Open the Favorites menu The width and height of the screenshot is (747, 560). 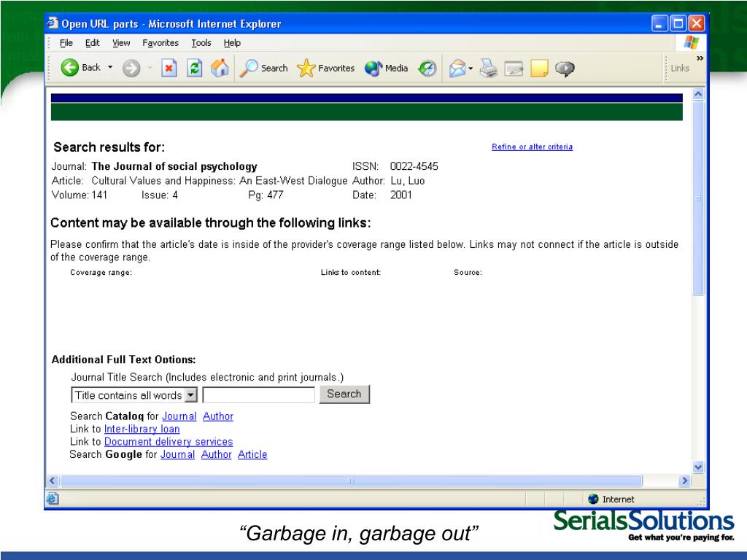[x=160, y=43]
